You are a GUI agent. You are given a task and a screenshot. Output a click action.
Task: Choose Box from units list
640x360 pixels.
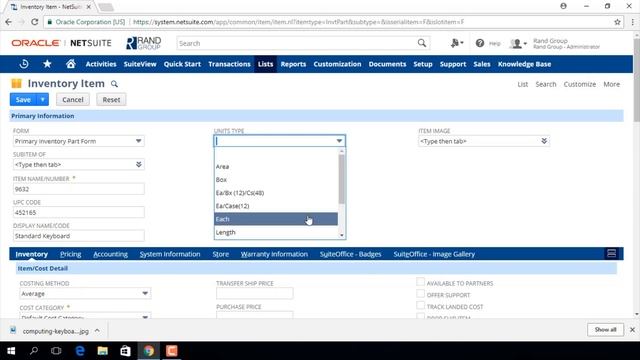[276, 180]
